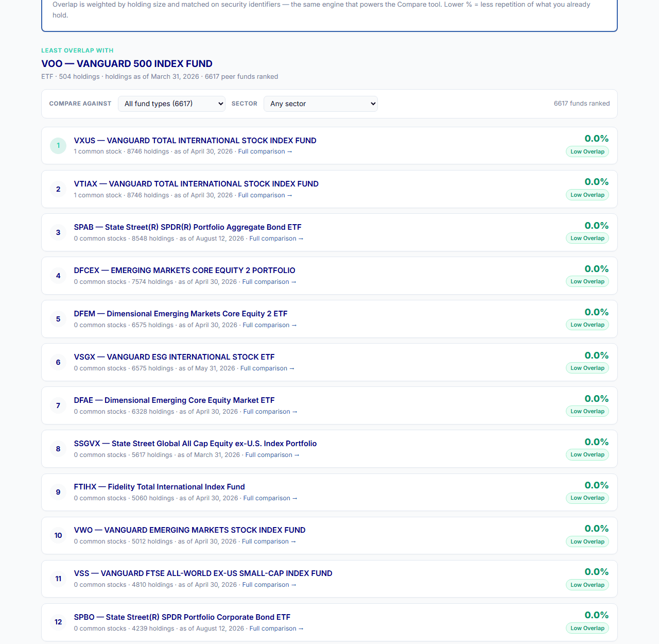View Full comparison for DFEM
Screen dimensions: 659x644
(x=270, y=325)
